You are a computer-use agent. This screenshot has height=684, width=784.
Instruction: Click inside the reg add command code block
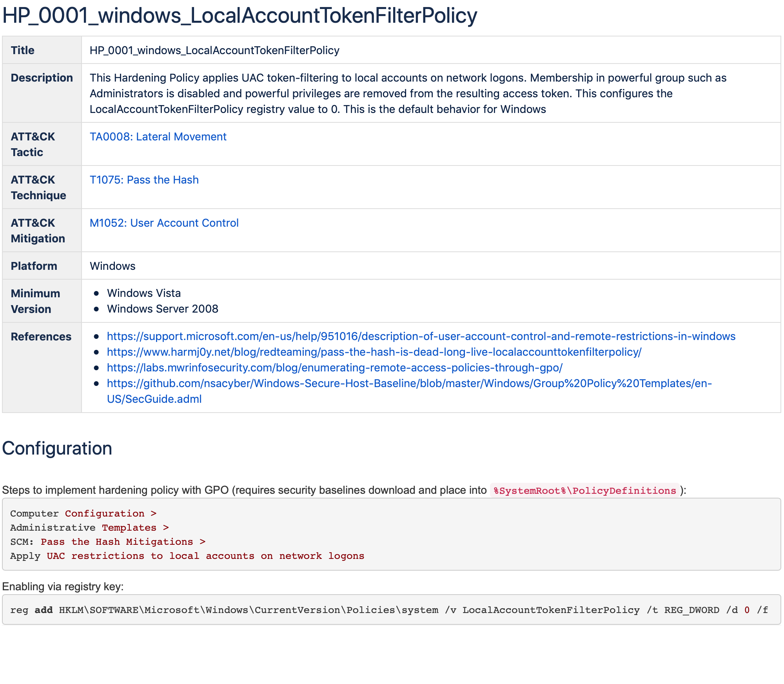pos(389,610)
